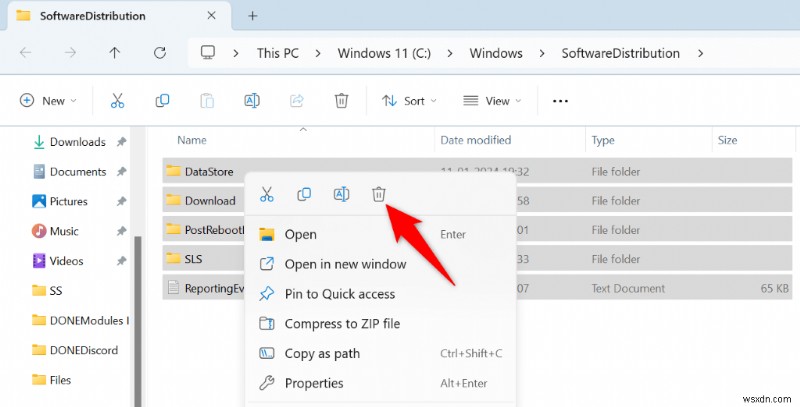Refresh the SoftwareDistribution folder view

tap(160, 53)
